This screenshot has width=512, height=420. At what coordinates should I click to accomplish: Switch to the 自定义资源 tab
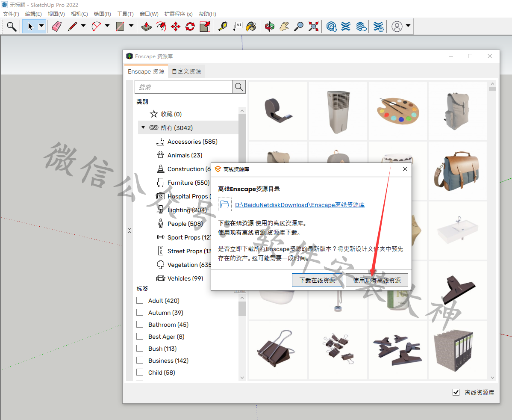[186, 71]
